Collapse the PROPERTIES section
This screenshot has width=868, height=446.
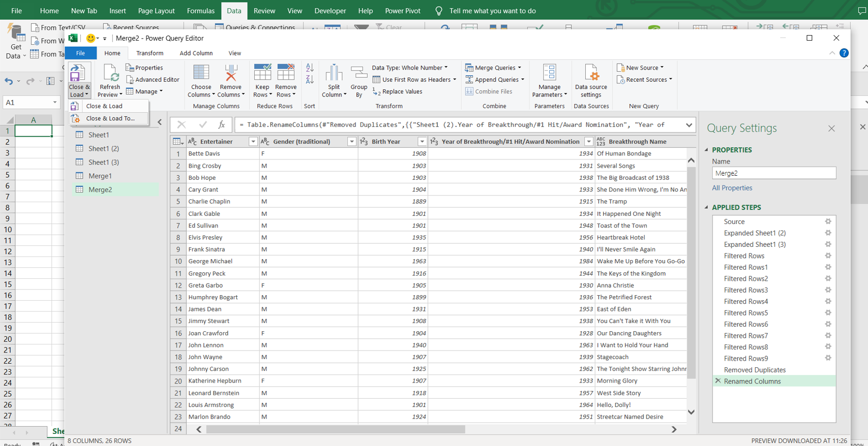pos(706,150)
